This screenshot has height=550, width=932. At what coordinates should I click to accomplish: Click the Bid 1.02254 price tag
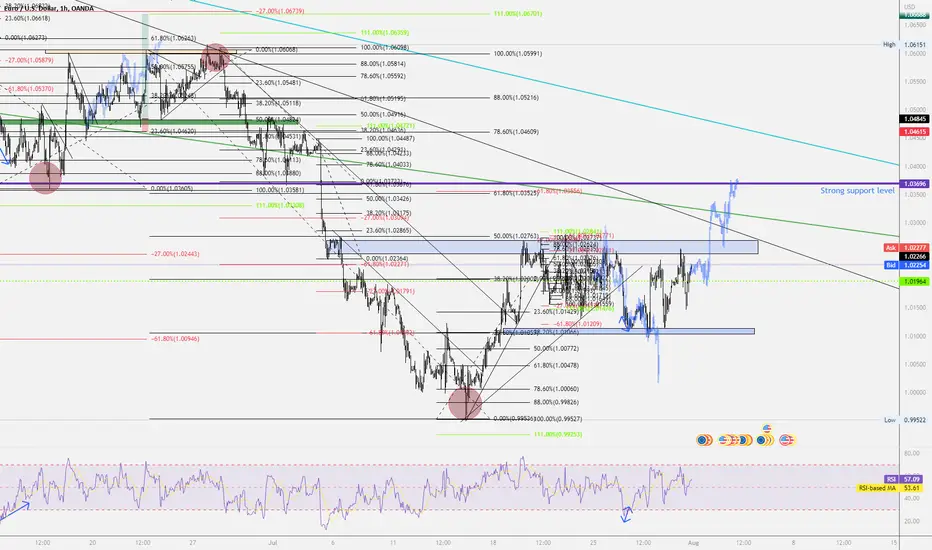pyautogui.click(x=905, y=265)
